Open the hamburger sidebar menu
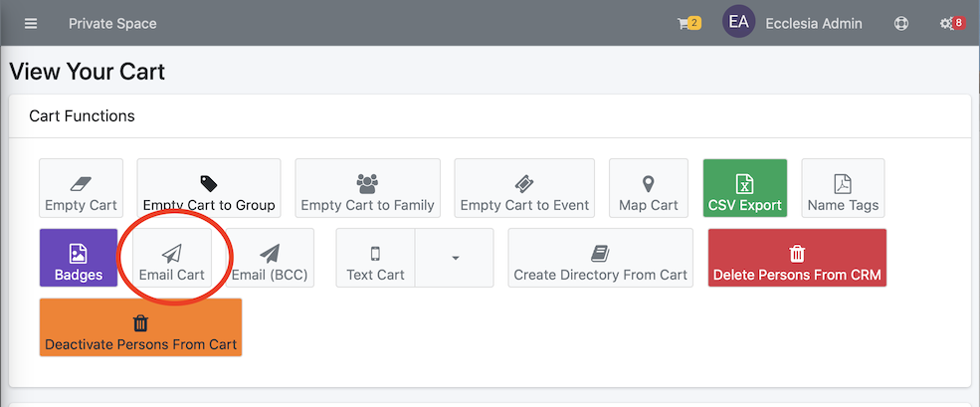 tap(31, 24)
